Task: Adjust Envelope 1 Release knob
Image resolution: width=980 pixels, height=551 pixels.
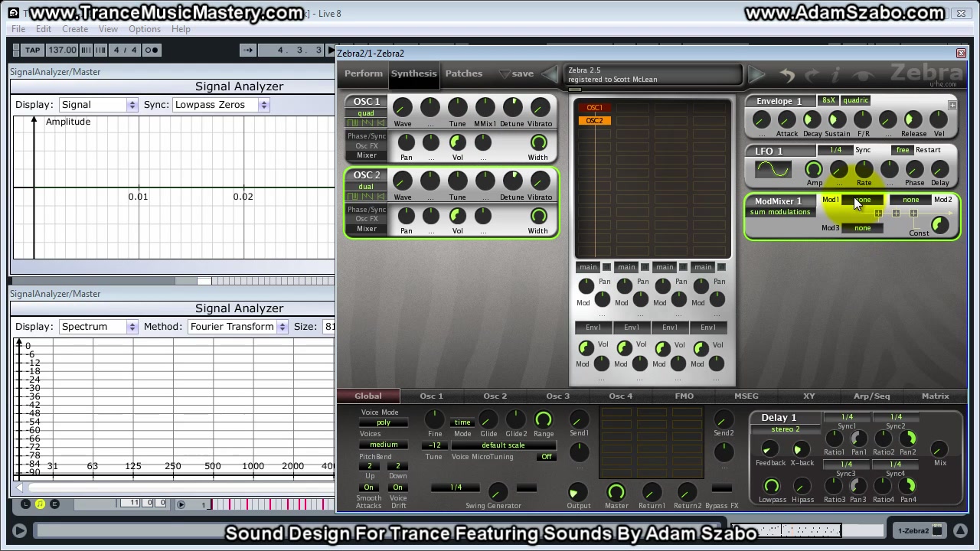Action: (x=913, y=119)
